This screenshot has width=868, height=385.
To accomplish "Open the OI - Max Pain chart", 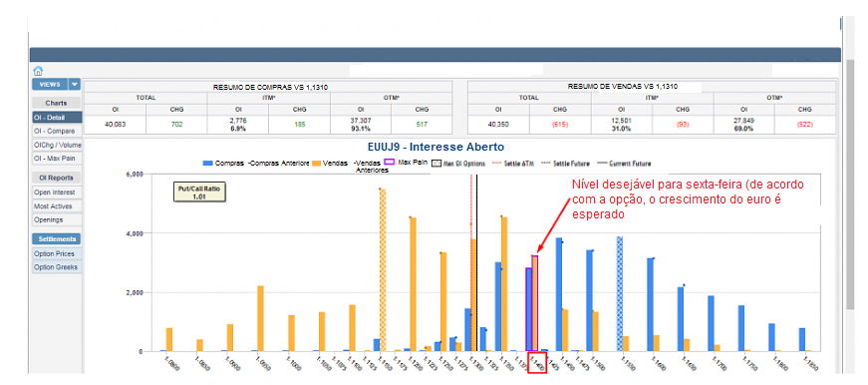I will (57, 159).
